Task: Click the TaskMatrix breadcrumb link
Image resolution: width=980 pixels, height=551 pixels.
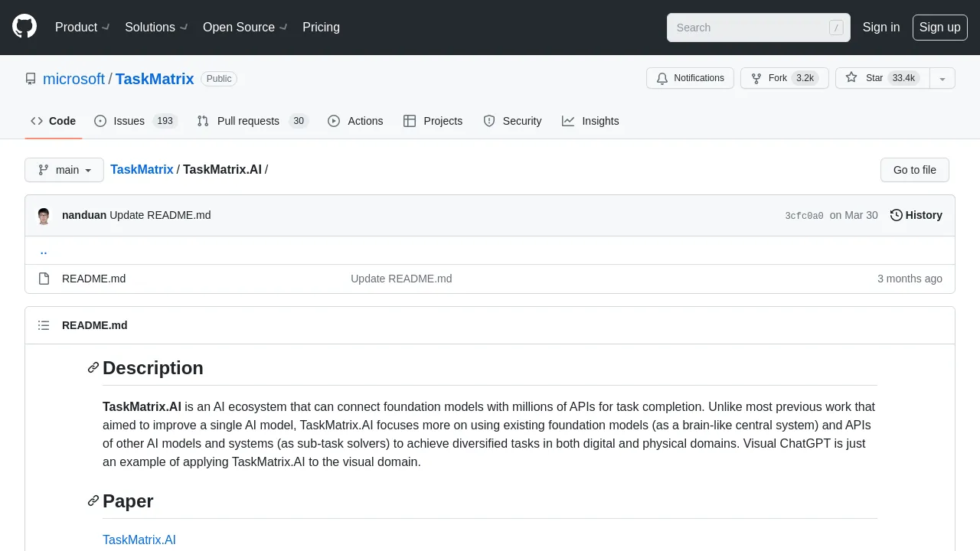Action: (x=142, y=170)
